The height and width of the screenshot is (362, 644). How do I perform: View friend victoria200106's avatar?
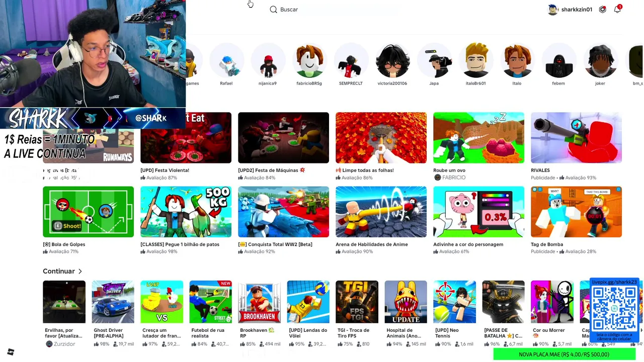coord(392,60)
